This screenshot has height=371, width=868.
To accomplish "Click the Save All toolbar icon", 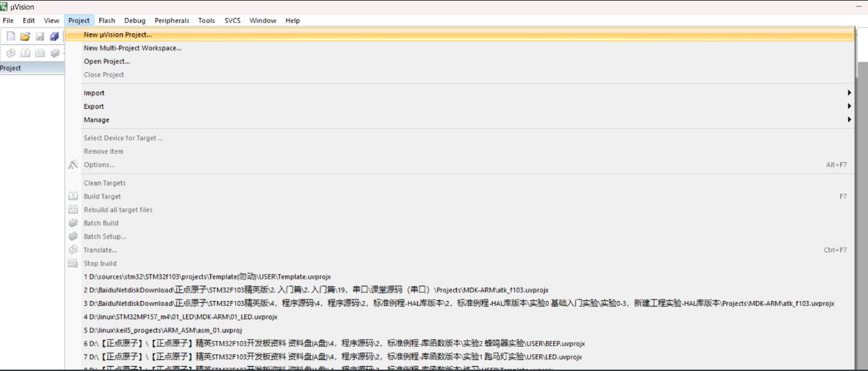I will [x=54, y=36].
